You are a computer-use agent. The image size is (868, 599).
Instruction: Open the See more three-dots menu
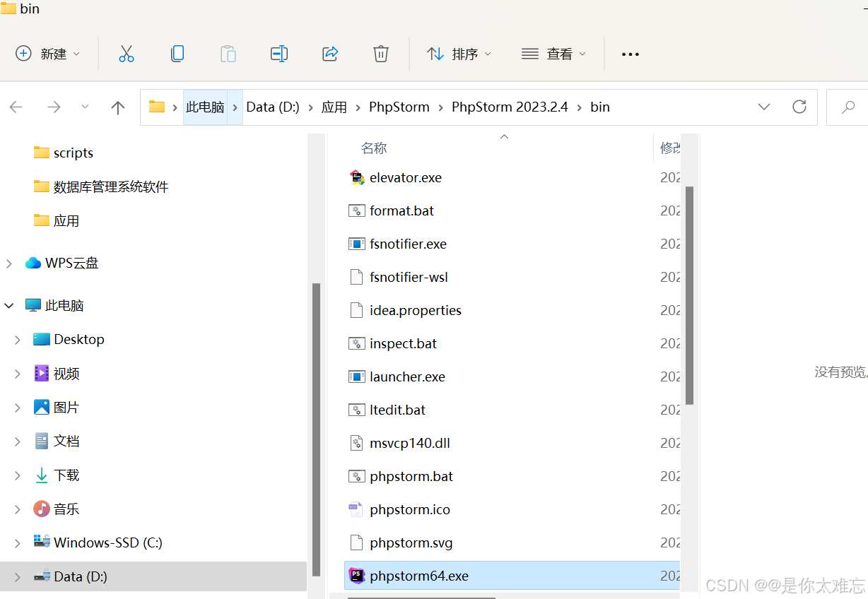[x=630, y=54]
